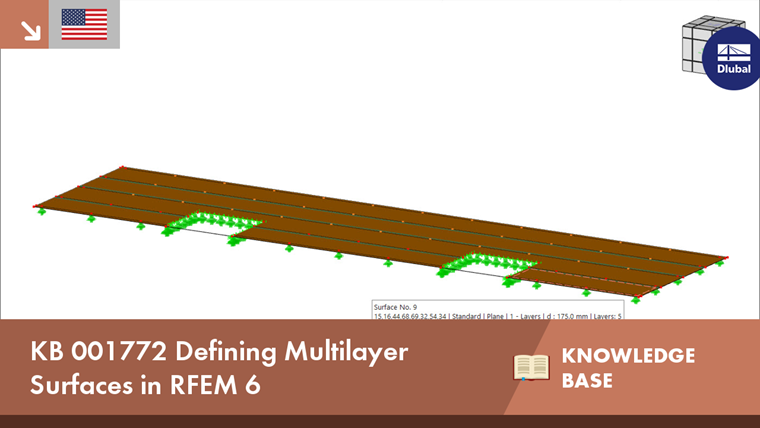Image resolution: width=760 pixels, height=428 pixels.
Task: Open the KB 001772 Defining Multilayer Surfaces title
Action: pos(219,367)
